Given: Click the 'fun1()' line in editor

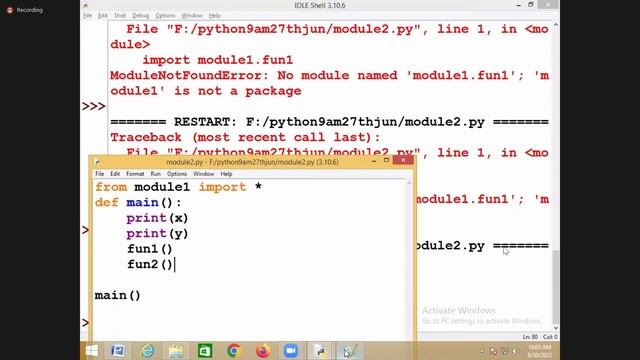Looking at the screenshot, I should [149, 249].
